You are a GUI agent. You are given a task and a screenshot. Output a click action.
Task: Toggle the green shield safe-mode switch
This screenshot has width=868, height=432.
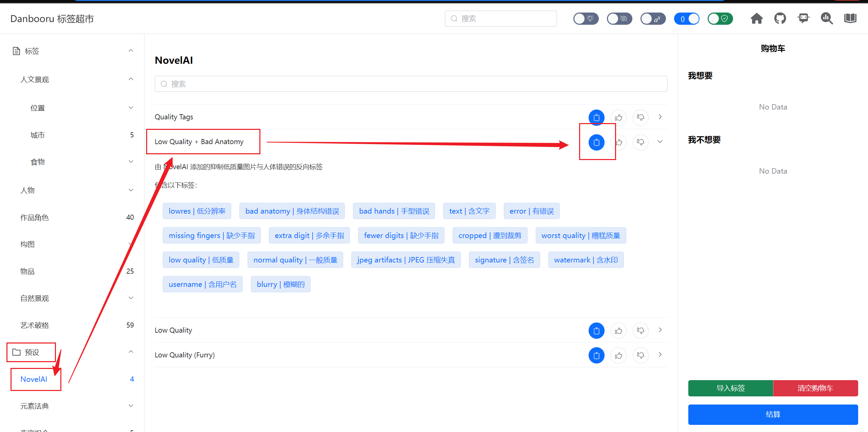click(720, 19)
